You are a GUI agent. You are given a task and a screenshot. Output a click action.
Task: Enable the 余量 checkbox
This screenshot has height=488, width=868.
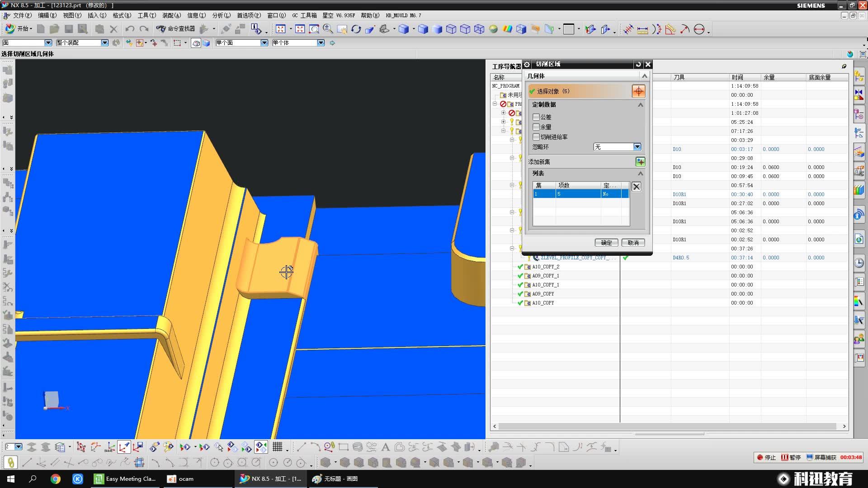(x=536, y=127)
